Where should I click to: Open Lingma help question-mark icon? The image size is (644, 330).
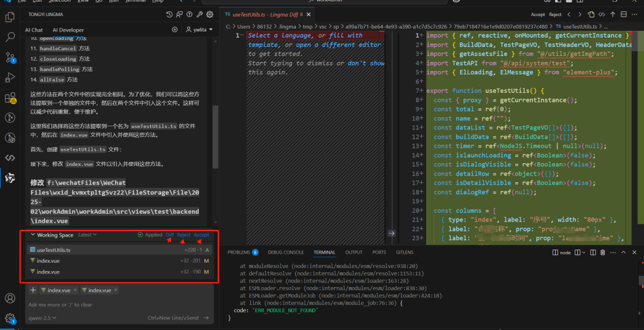coord(190,14)
